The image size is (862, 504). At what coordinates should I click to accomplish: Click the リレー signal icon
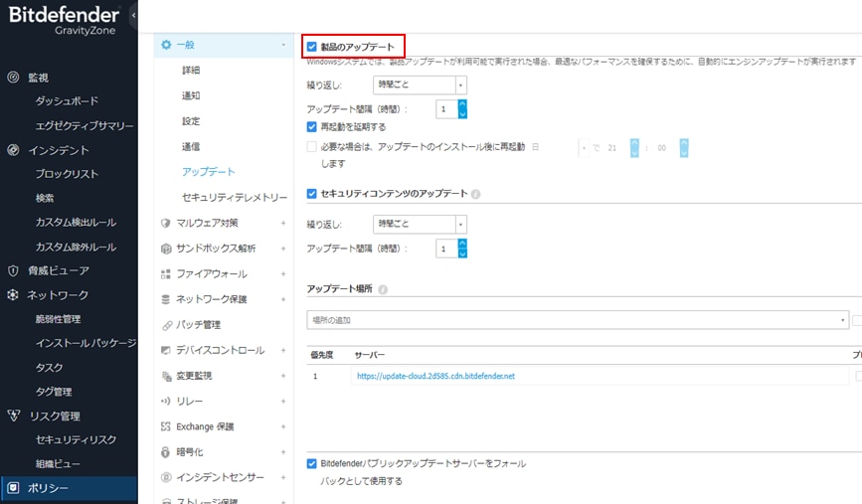[x=165, y=402]
